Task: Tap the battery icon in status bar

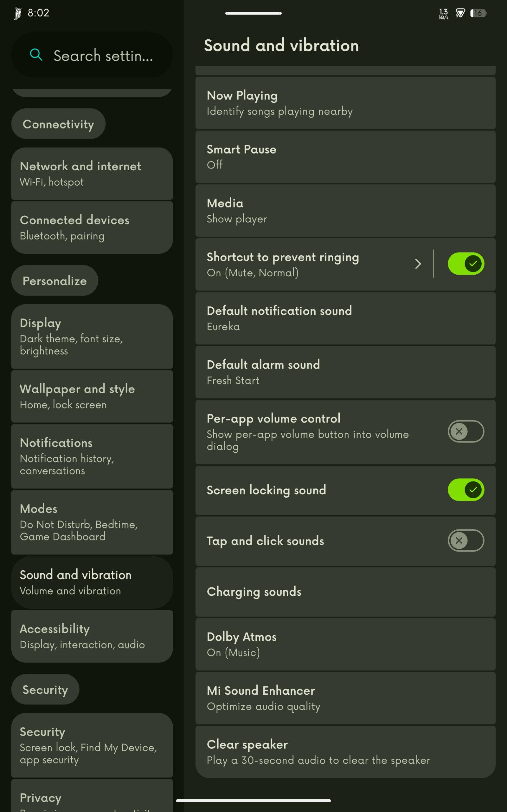Action: pos(479,13)
